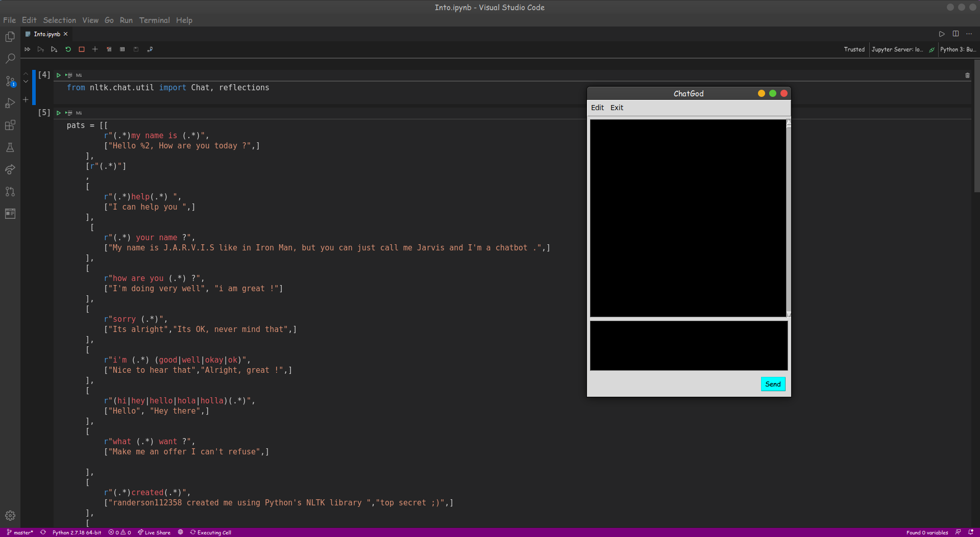Run current cell and cells below
Viewport: 980px width, 537px height.
(x=54, y=49)
